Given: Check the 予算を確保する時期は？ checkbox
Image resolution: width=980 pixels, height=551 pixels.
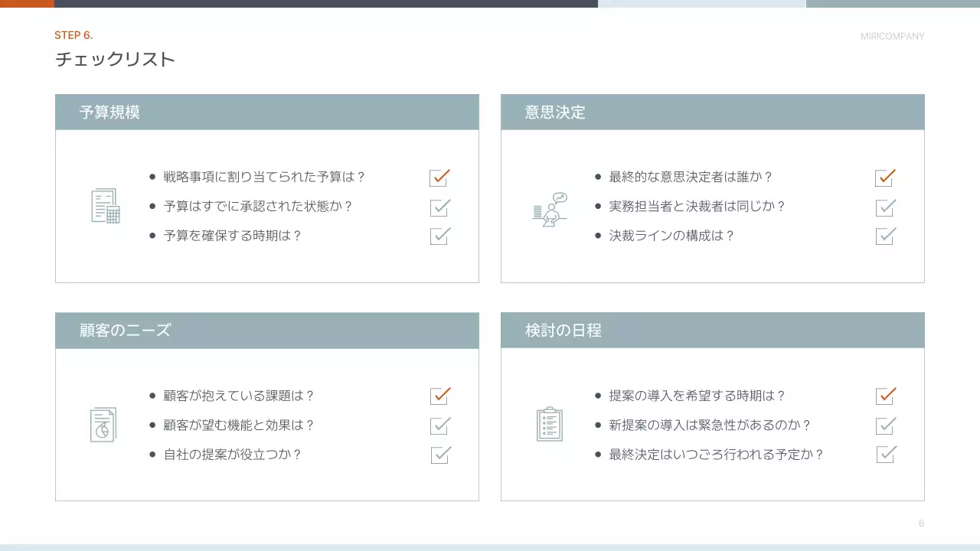Looking at the screenshot, I should point(439,236).
